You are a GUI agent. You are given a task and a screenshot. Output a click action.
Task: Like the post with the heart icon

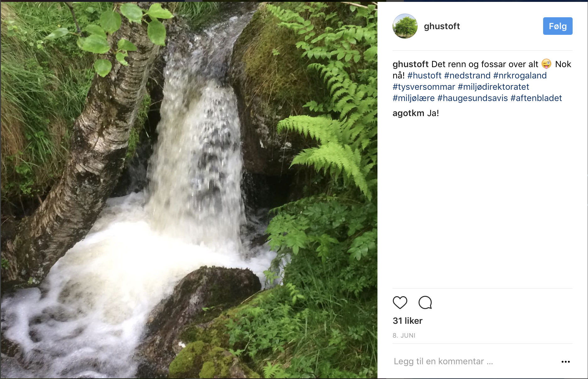click(400, 302)
